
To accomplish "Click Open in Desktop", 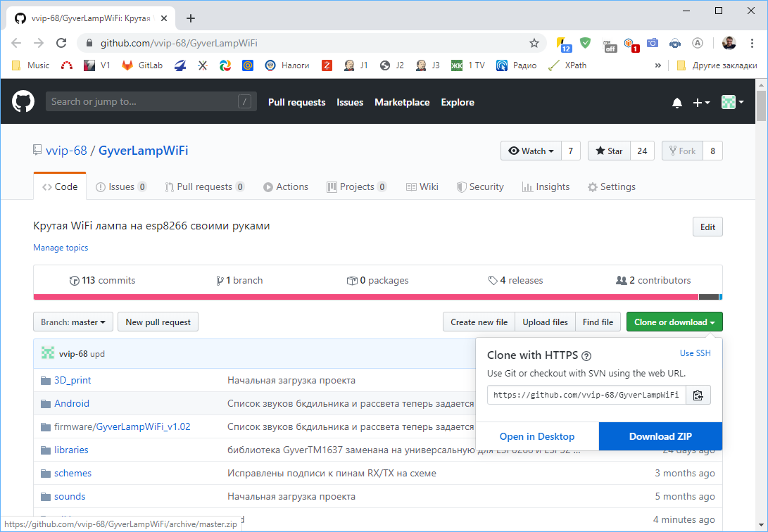I will pos(537,436).
